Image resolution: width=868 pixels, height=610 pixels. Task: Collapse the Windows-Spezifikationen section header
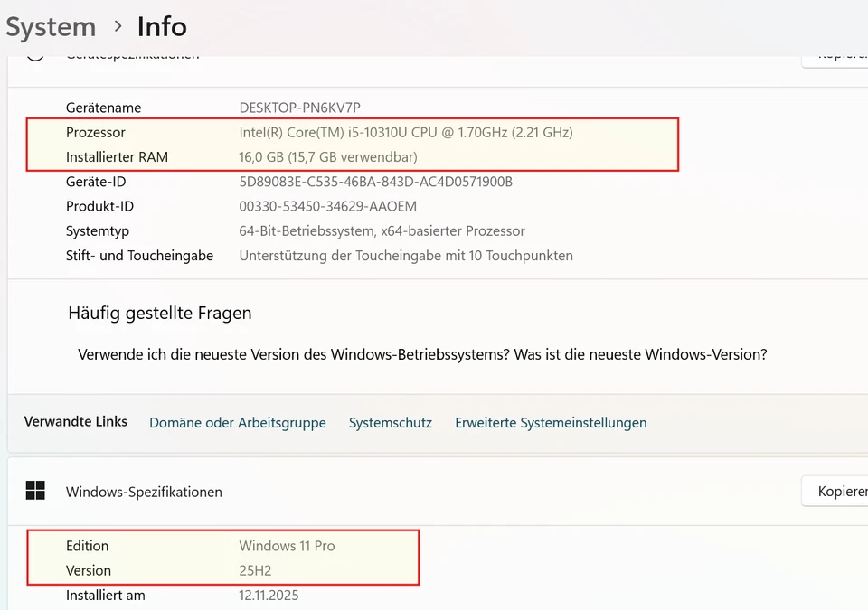tap(438, 491)
